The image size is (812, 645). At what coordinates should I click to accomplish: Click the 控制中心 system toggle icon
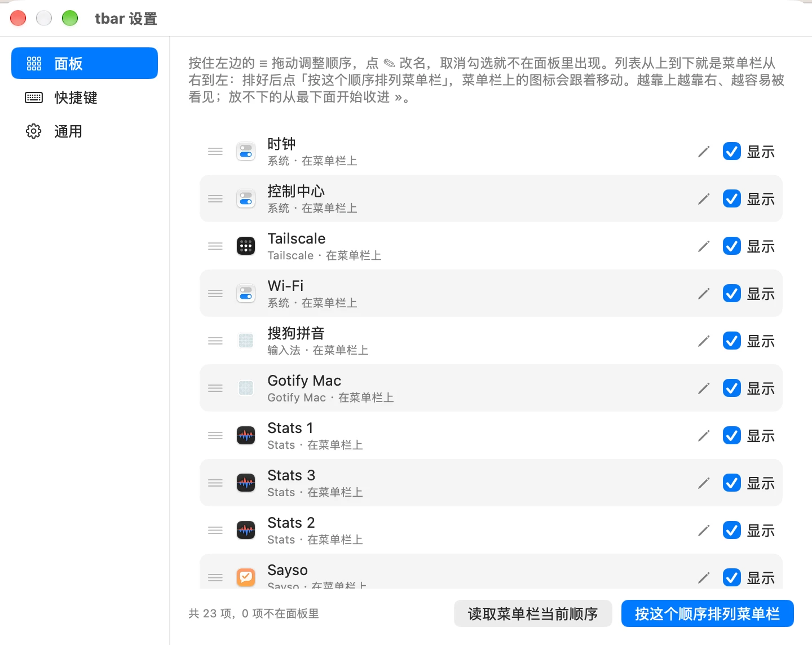point(246,199)
